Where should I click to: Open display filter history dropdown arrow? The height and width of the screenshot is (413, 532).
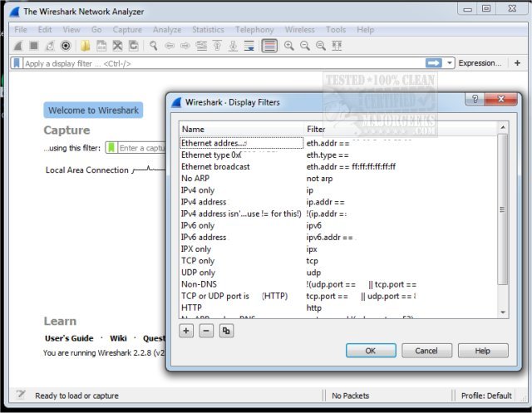point(449,62)
